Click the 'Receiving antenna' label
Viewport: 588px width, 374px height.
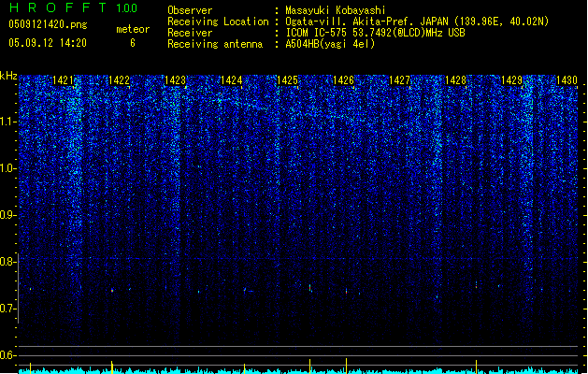(x=215, y=44)
